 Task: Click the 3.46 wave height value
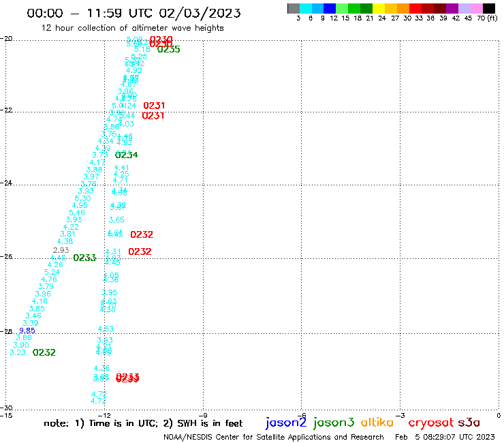point(33,316)
